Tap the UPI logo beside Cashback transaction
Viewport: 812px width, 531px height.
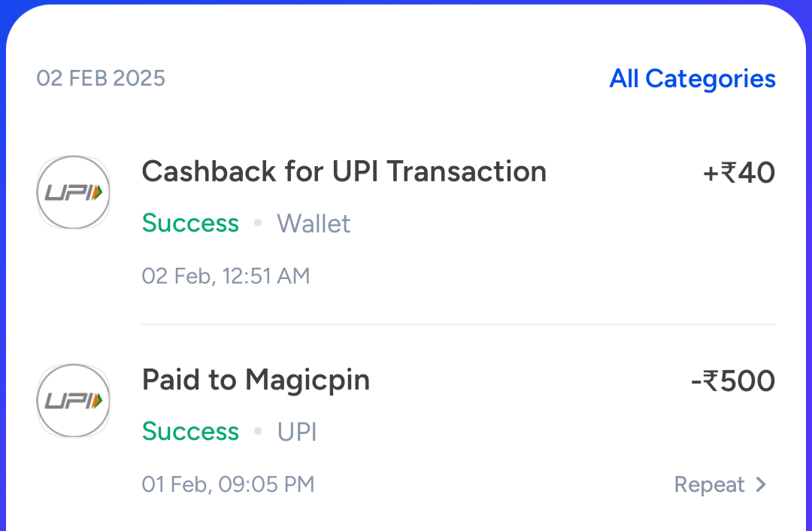tap(73, 193)
